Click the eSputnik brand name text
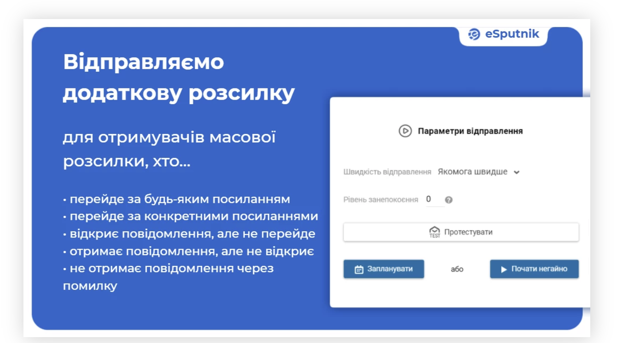The image size is (644, 343). pos(512,34)
